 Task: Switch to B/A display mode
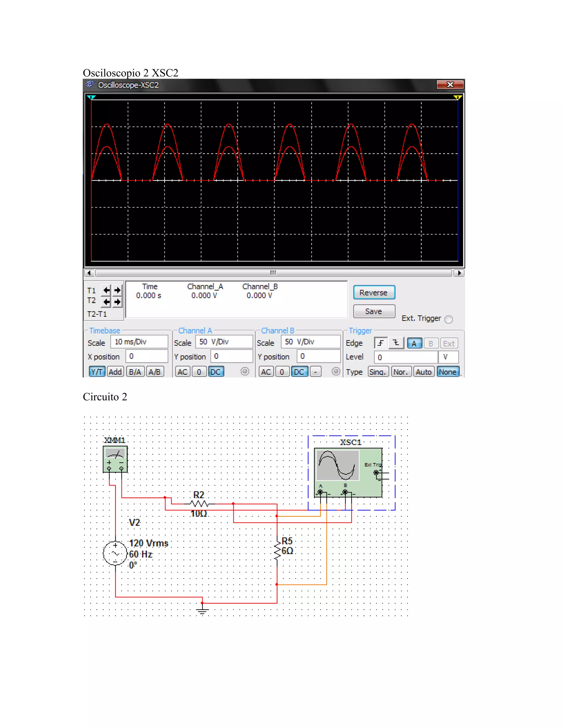pos(135,372)
